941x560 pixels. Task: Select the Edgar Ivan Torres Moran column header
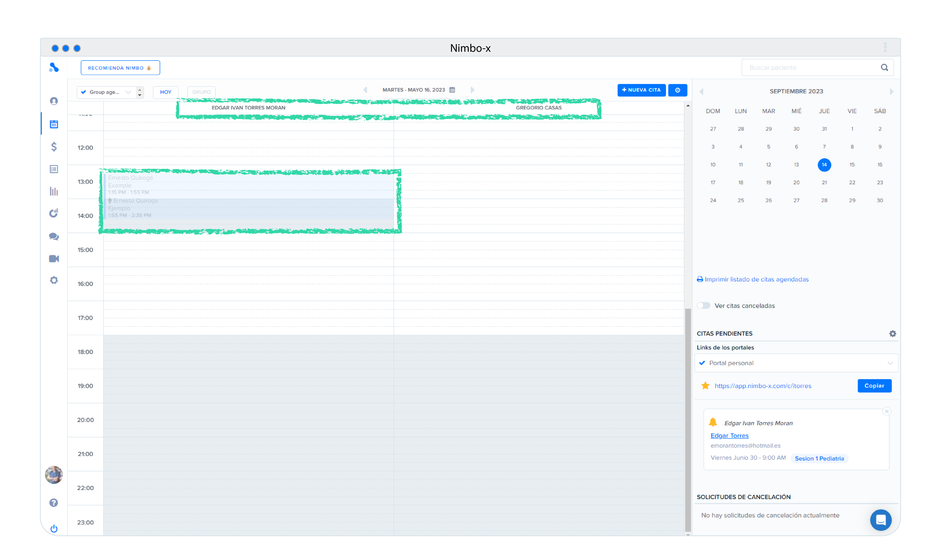click(248, 108)
